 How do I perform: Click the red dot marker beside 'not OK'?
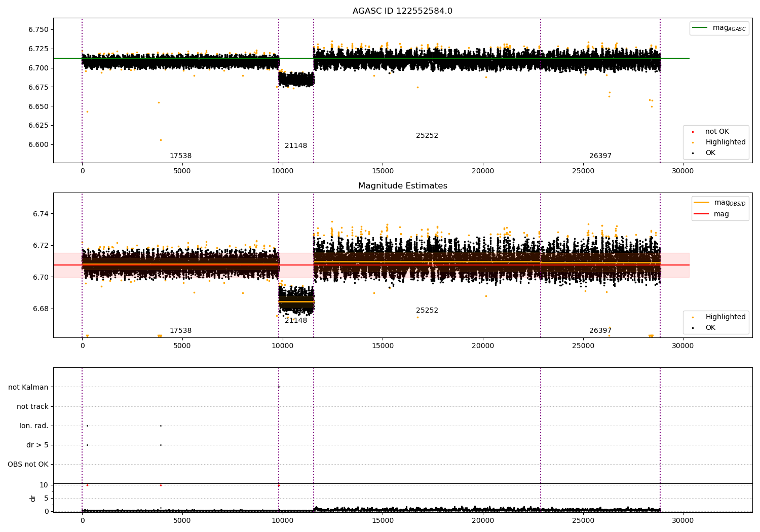click(x=693, y=132)
